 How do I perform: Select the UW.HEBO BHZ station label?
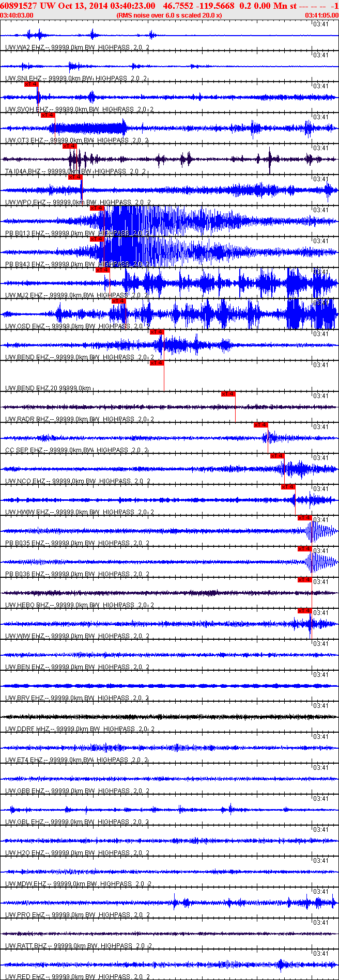[80, 605]
